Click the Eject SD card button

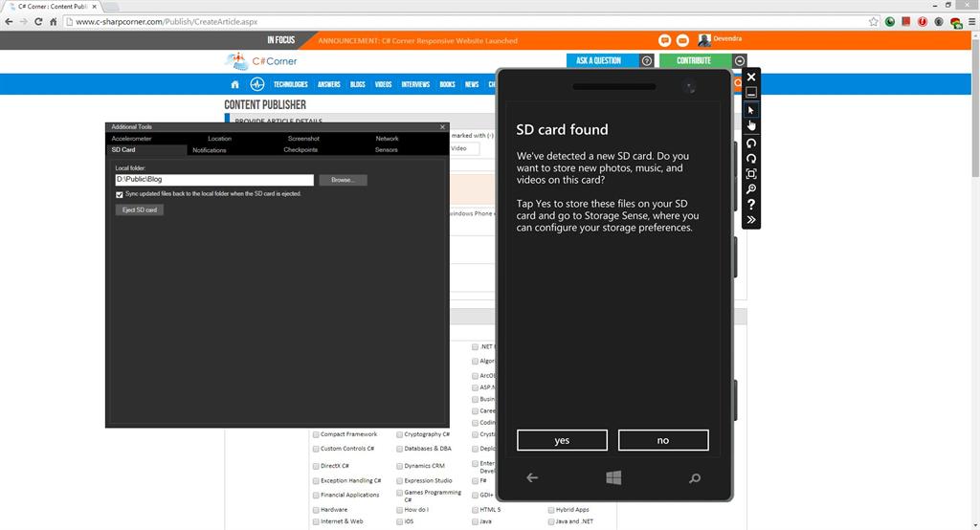coord(140,210)
